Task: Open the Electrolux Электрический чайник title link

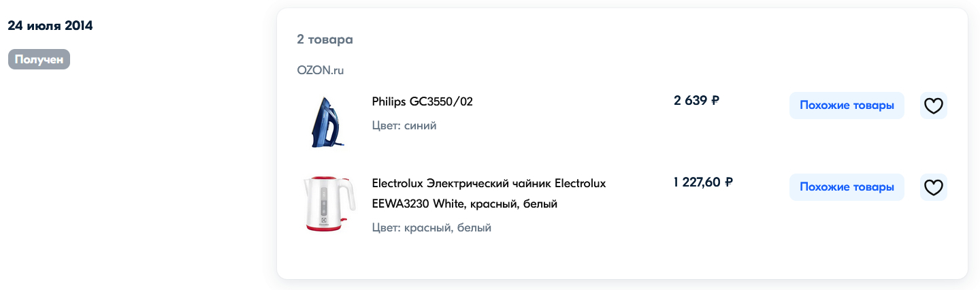Action: click(488, 184)
